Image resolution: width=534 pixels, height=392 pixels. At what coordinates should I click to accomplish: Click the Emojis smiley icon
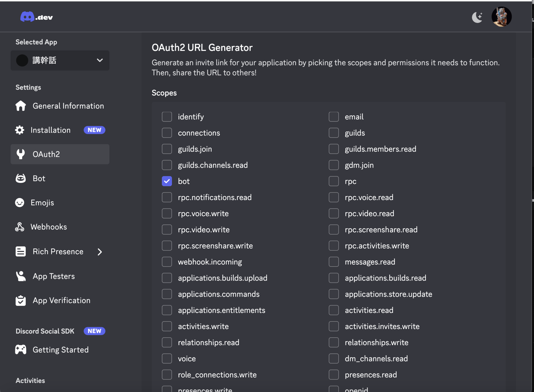tap(20, 202)
